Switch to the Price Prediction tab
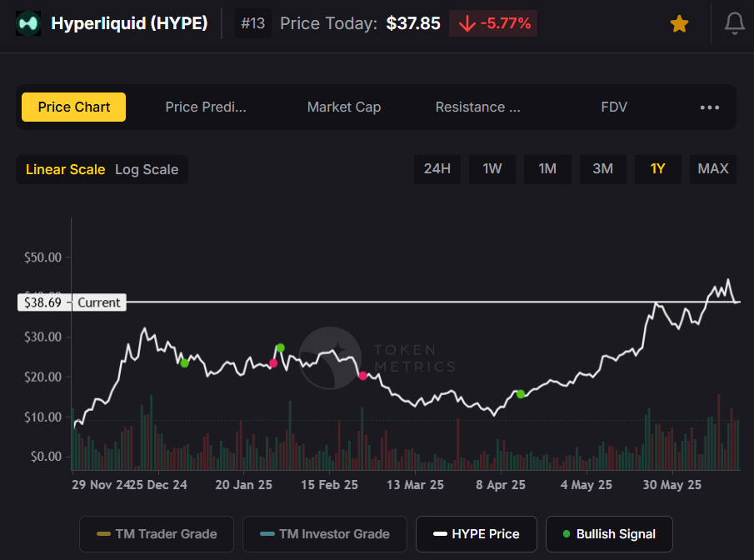The width and height of the screenshot is (754, 560). coord(206,107)
